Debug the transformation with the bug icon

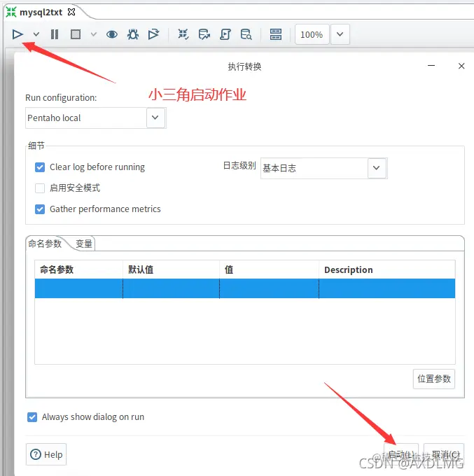133,34
